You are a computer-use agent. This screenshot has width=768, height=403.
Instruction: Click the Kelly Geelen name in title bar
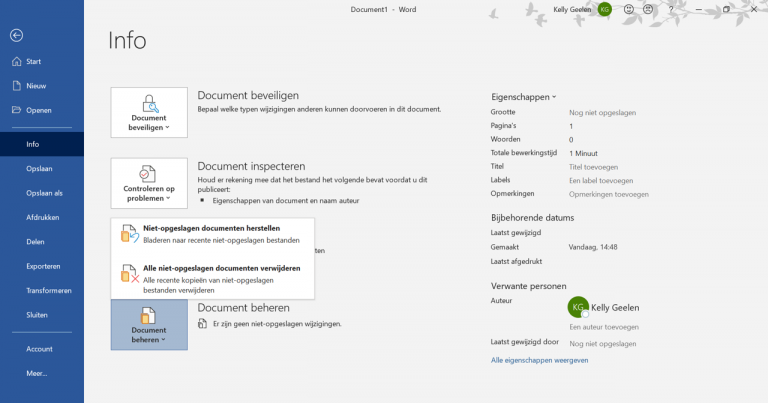(572, 9)
